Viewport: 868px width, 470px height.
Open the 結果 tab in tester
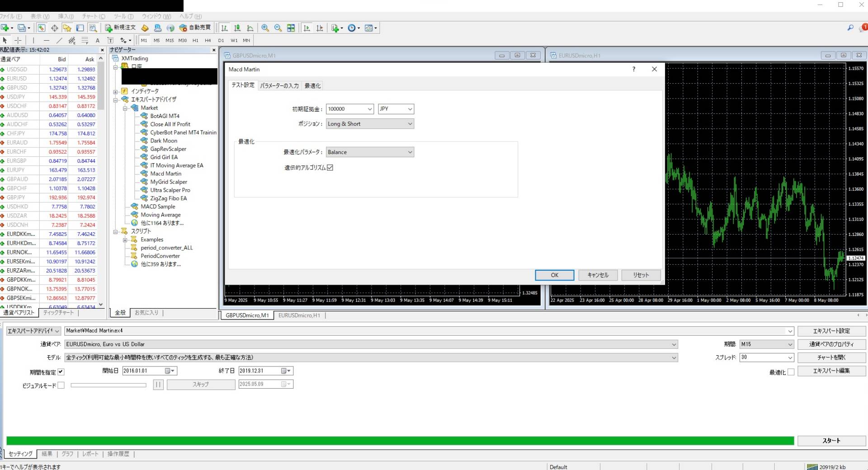(x=47, y=454)
